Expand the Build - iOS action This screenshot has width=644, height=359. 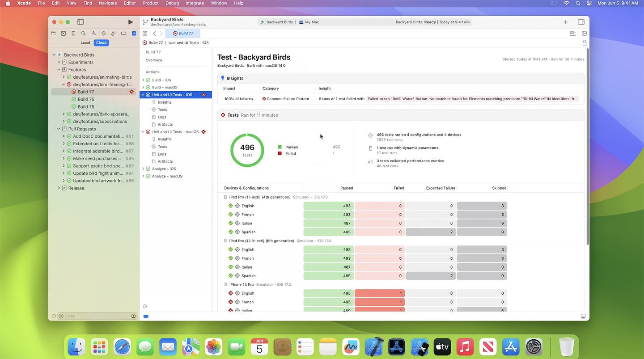pyautogui.click(x=143, y=80)
